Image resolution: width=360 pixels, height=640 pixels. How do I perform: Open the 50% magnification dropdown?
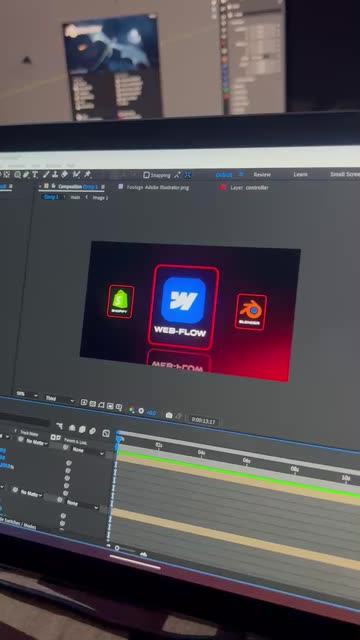(27, 395)
